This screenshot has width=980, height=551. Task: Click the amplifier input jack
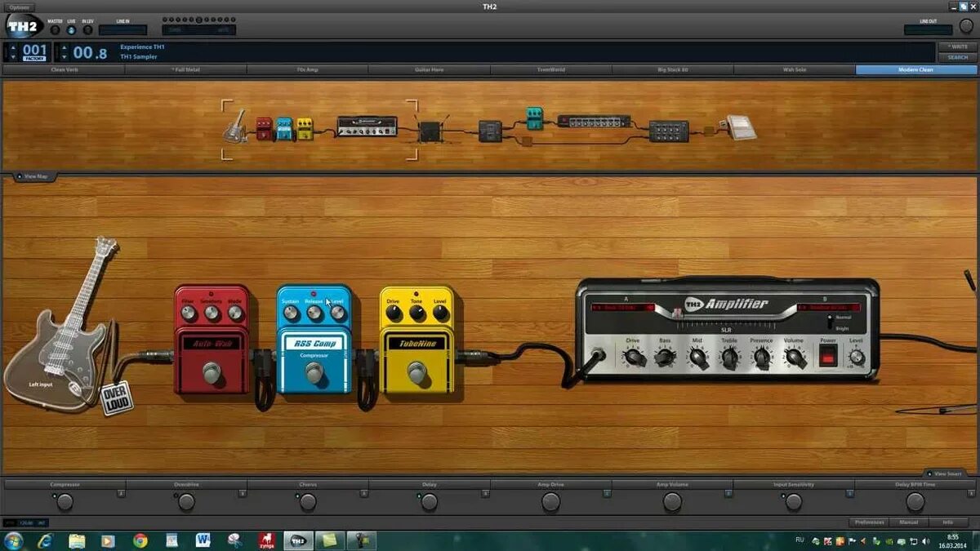click(598, 355)
